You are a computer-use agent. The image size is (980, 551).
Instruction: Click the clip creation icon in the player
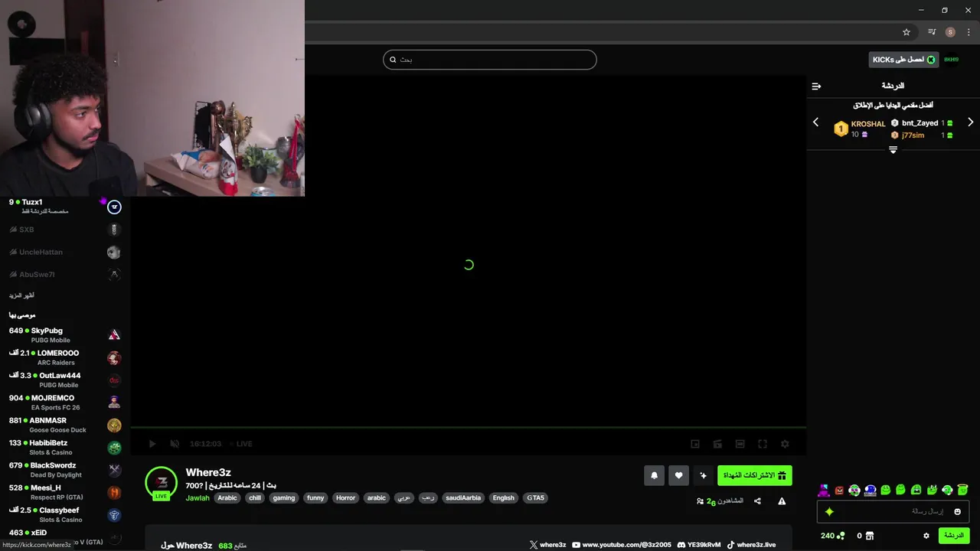[717, 444]
